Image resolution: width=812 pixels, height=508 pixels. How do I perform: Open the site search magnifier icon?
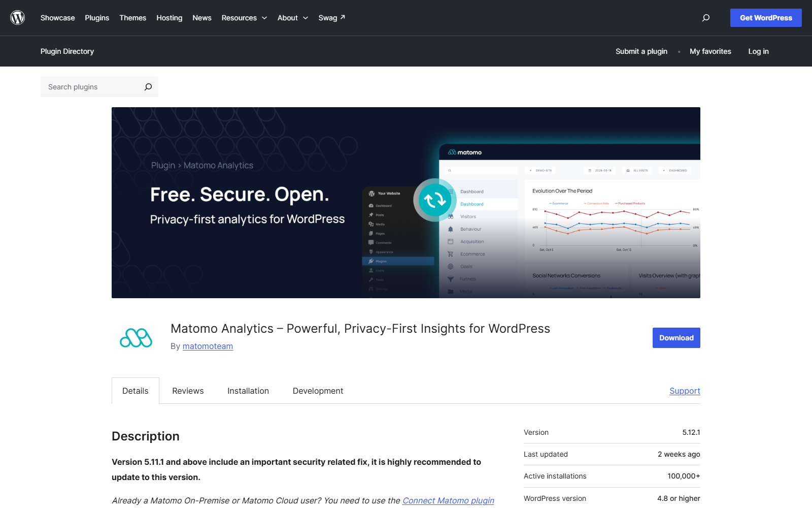coord(705,18)
